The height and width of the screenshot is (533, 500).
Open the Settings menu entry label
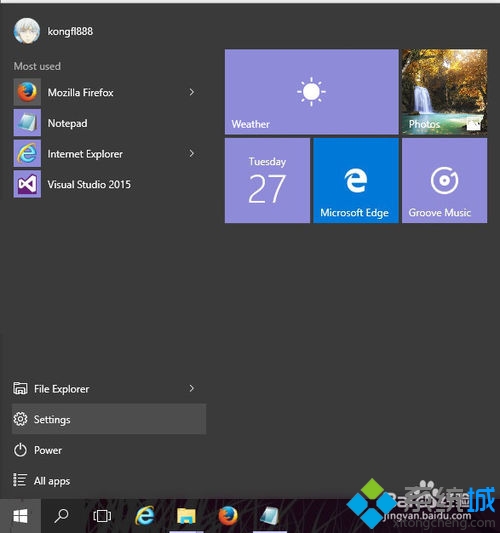coord(52,420)
